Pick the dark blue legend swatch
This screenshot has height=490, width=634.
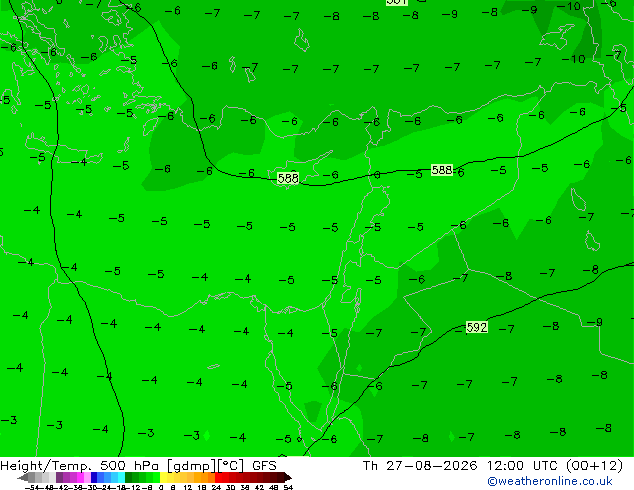[94, 477]
